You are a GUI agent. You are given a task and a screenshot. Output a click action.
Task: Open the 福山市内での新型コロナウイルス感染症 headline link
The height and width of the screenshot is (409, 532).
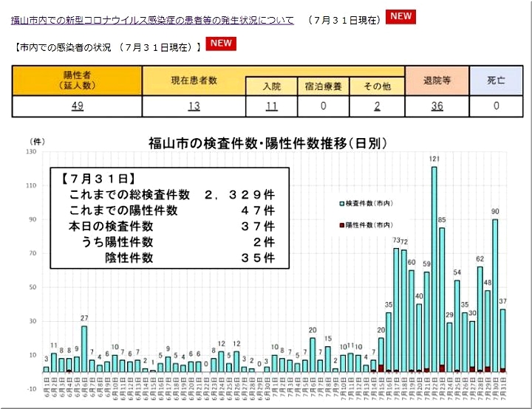151,21
